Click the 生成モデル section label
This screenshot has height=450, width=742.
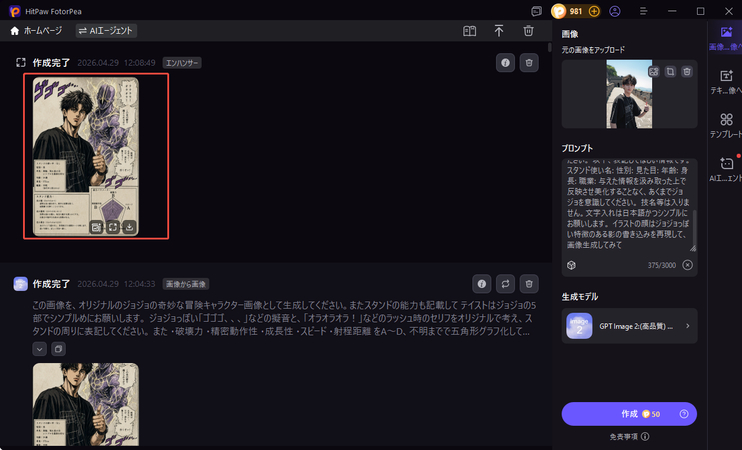point(580,297)
